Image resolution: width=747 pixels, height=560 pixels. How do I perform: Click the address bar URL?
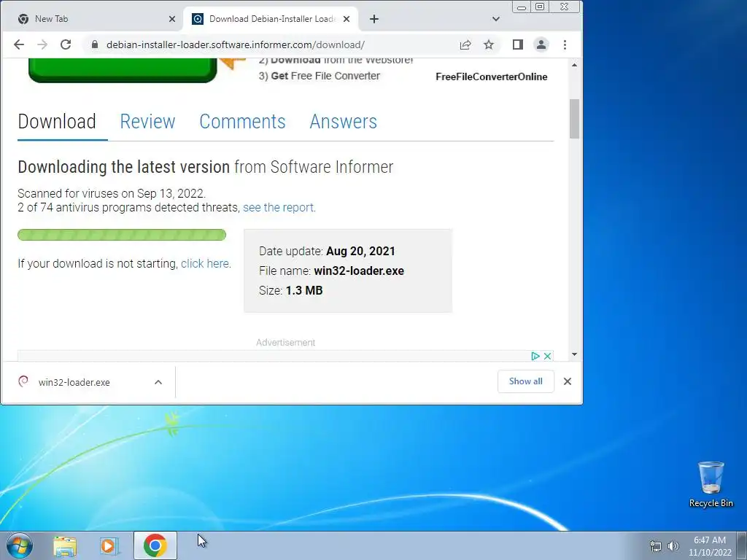(x=236, y=44)
